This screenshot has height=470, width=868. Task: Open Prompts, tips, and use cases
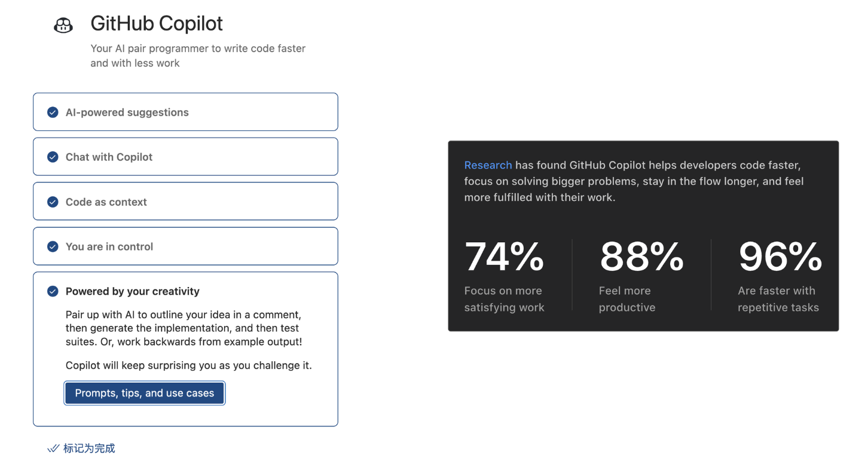[x=144, y=393]
